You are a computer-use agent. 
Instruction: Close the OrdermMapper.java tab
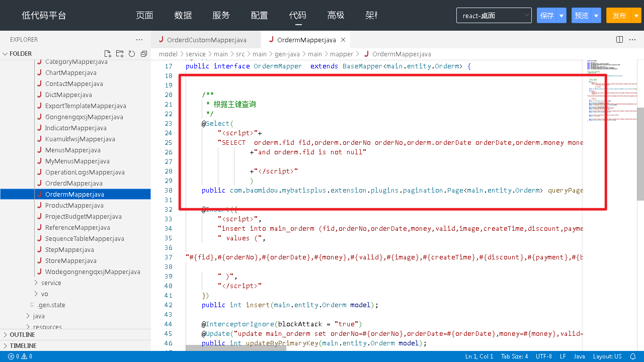click(x=343, y=40)
